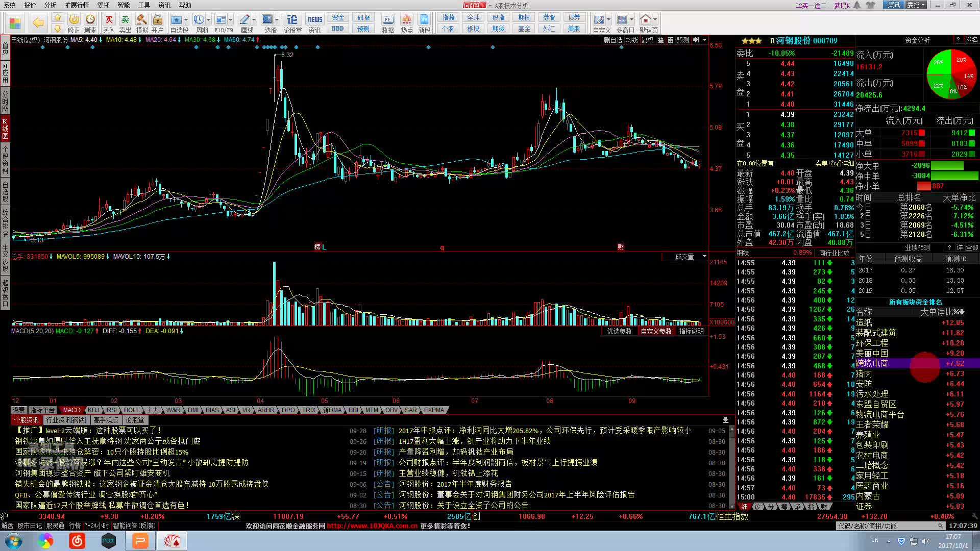Open the 成交量 indicator dropdown

pyautogui.click(x=704, y=257)
